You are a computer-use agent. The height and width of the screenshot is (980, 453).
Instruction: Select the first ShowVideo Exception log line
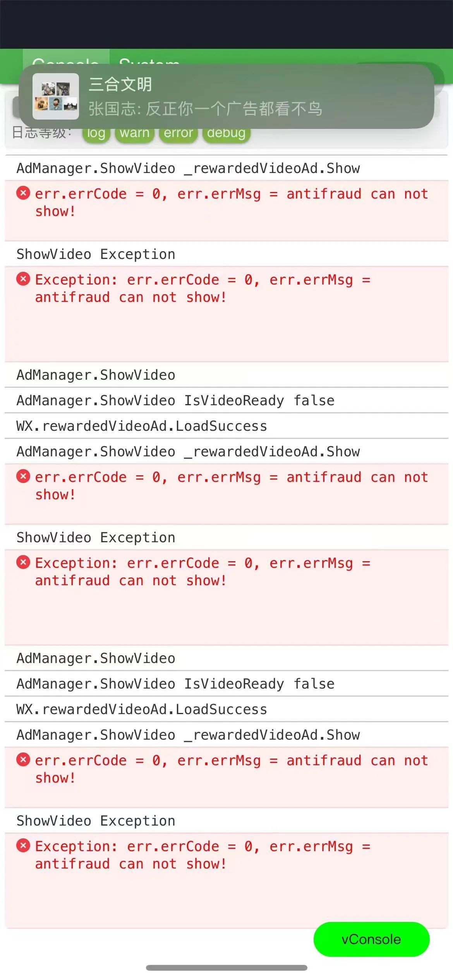tap(226, 254)
